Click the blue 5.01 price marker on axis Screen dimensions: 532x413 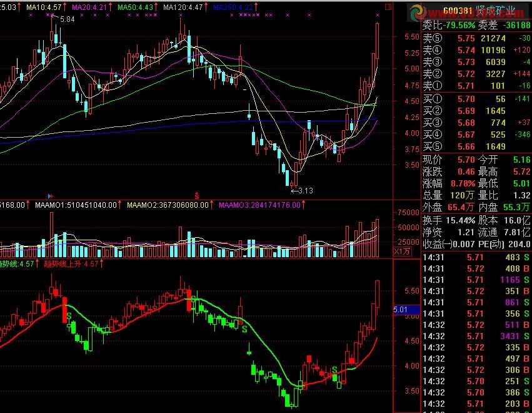406,310
